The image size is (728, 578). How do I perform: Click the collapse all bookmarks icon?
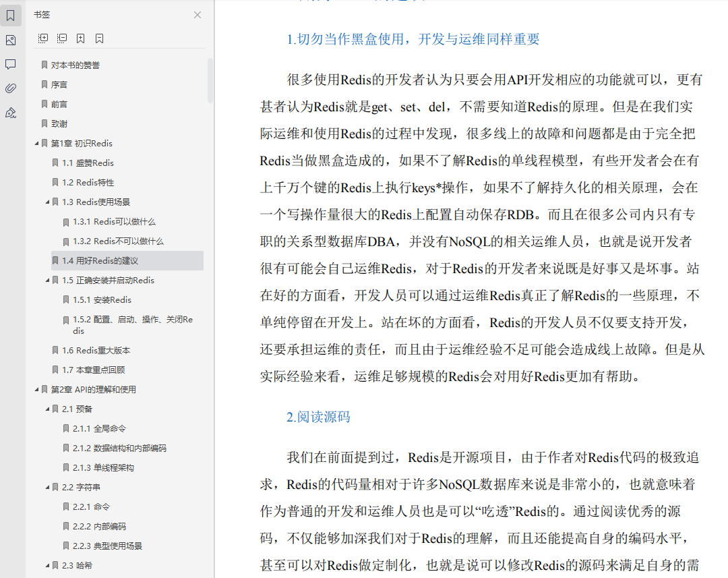coord(62,38)
